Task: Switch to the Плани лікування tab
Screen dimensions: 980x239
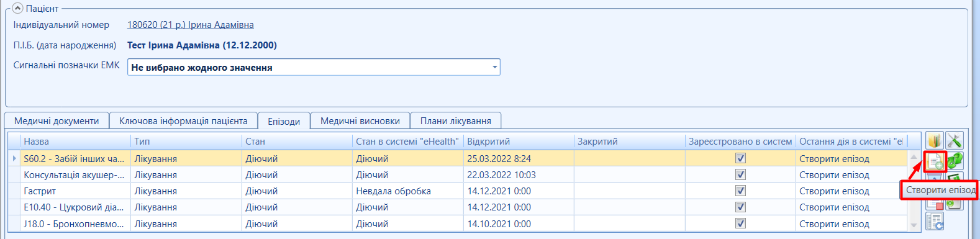Action: [x=456, y=120]
